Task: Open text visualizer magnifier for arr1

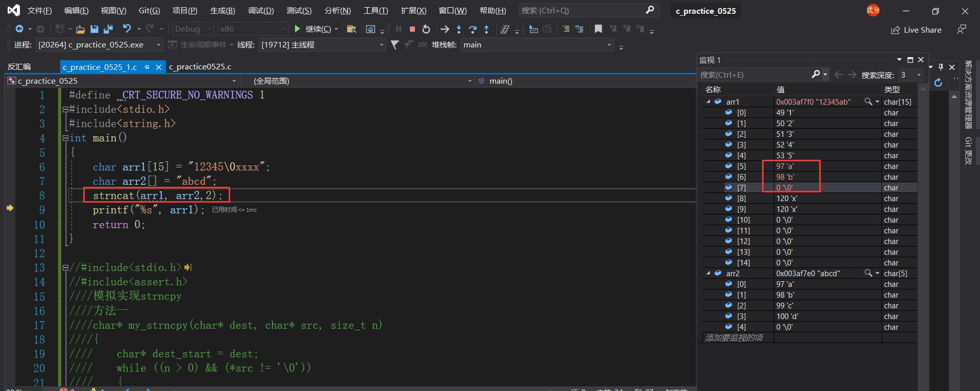Action: point(868,102)
